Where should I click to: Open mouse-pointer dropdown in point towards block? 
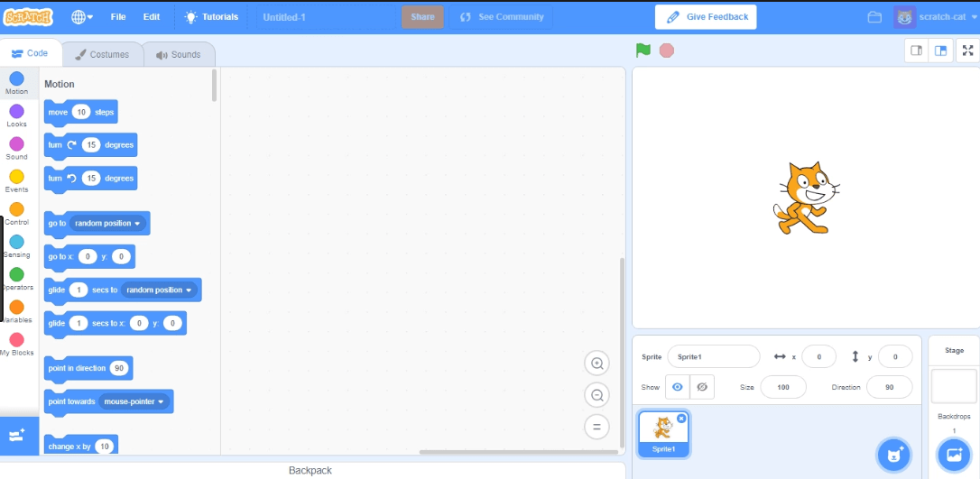point(134,401)
